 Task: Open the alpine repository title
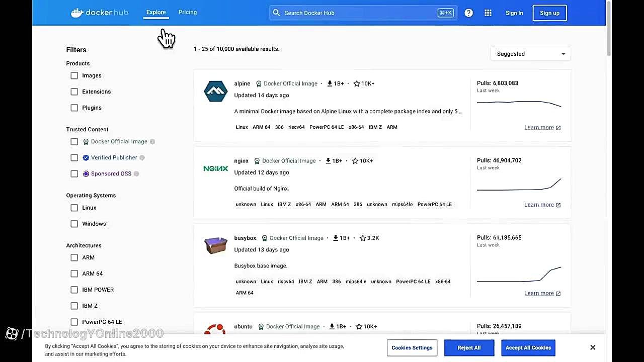[x=242, y=83]
